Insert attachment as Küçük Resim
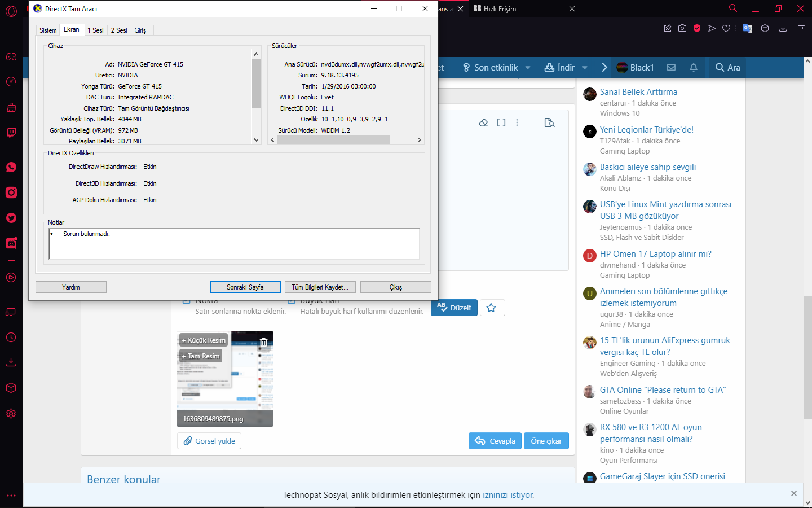This screenshot has width=812, height=508. click(x=204, y=340)
